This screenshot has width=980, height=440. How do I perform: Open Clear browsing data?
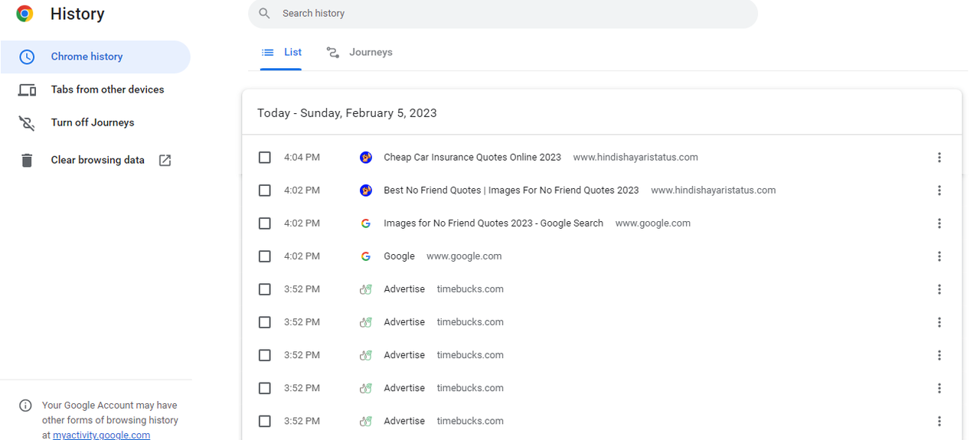(95, 160)
